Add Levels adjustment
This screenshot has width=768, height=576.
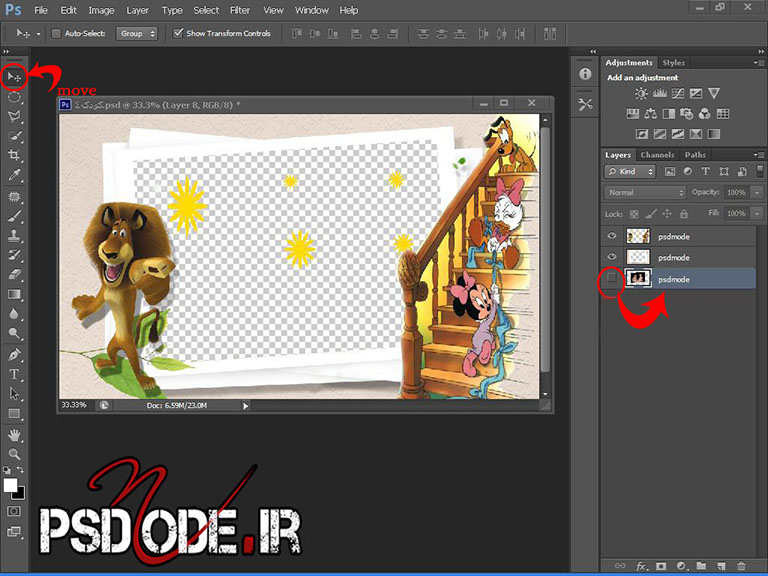[x=660, y=93]
